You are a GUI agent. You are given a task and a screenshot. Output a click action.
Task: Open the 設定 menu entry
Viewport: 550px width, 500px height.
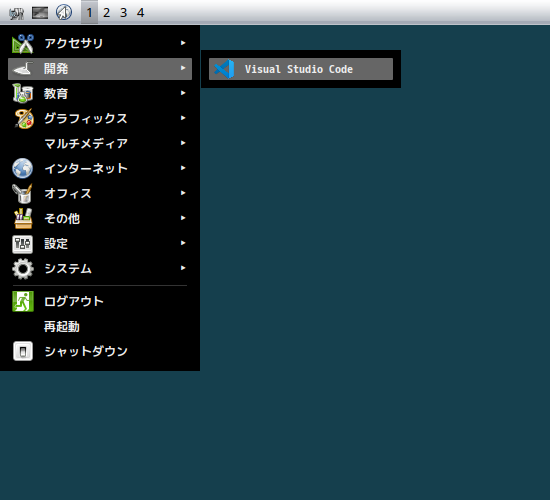[100, 244]
